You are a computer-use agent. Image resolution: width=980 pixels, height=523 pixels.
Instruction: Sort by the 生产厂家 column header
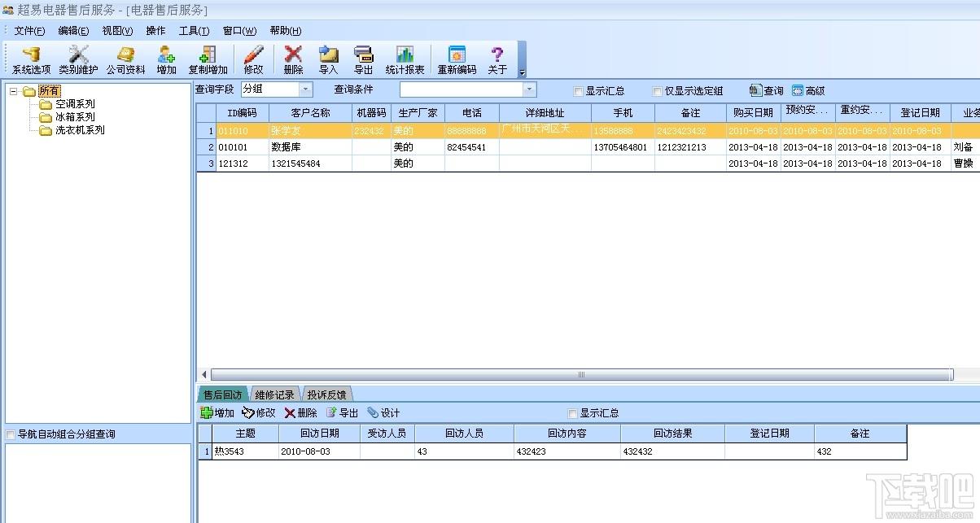pyautogui.click(x=418, y=113)
